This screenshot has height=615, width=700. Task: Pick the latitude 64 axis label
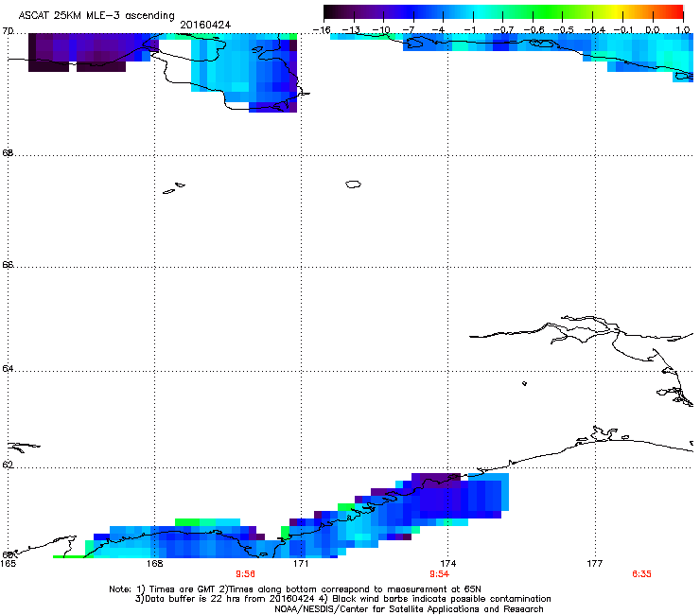(x=8, y=369)
